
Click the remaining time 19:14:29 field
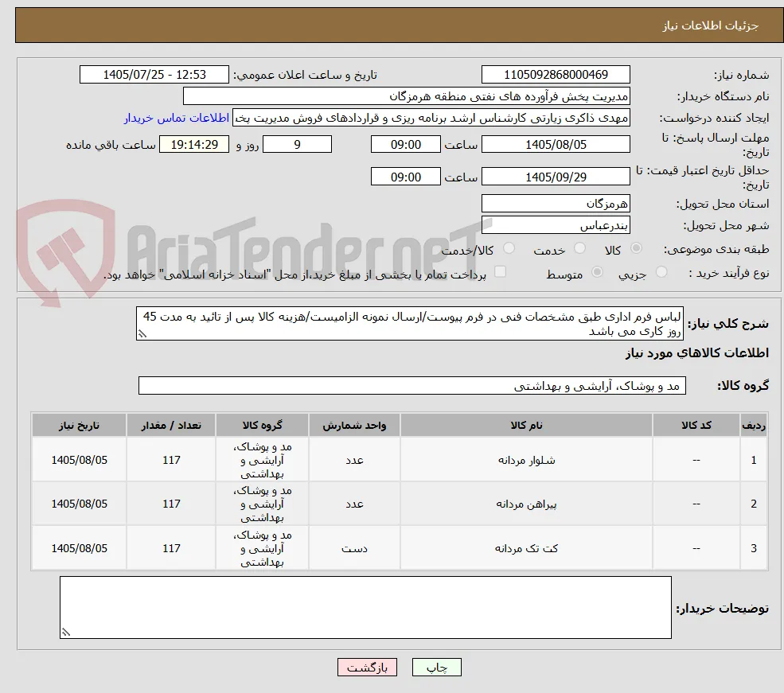(194, 144)
